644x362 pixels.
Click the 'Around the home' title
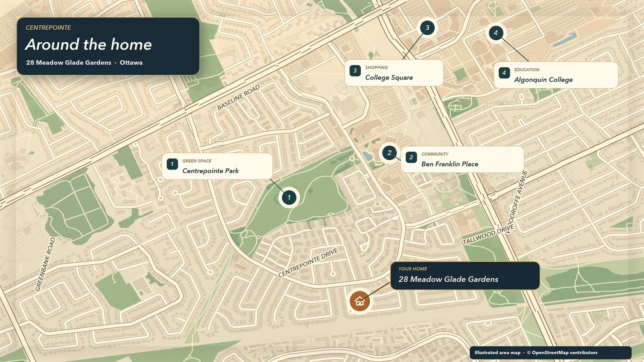(x=89, y=45)
